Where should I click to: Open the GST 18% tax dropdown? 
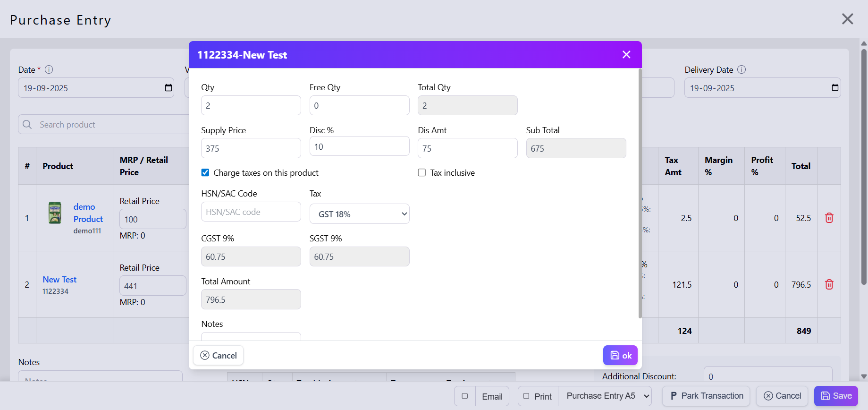pos(359,214)
